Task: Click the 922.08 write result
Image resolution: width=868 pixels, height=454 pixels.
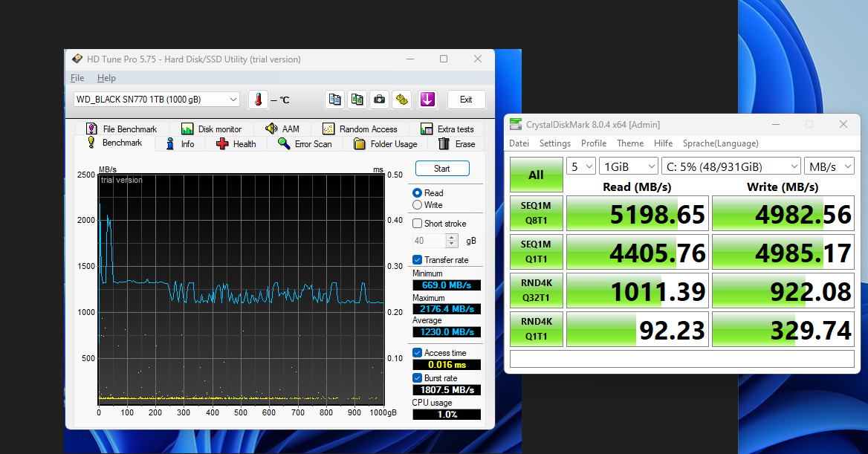Action: pyautogui.click(x=783, y=291)
